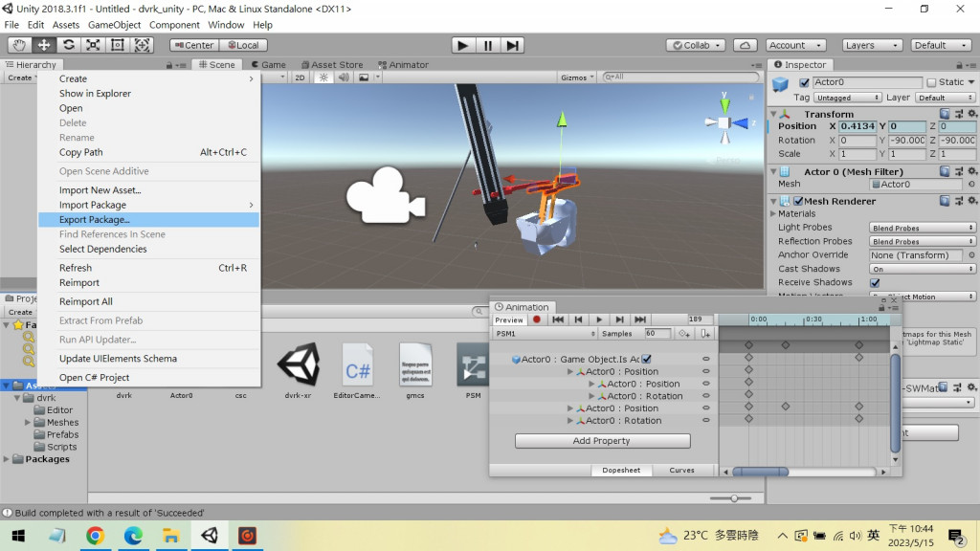Toggle Local handle rotation button

tap(243, 45)
